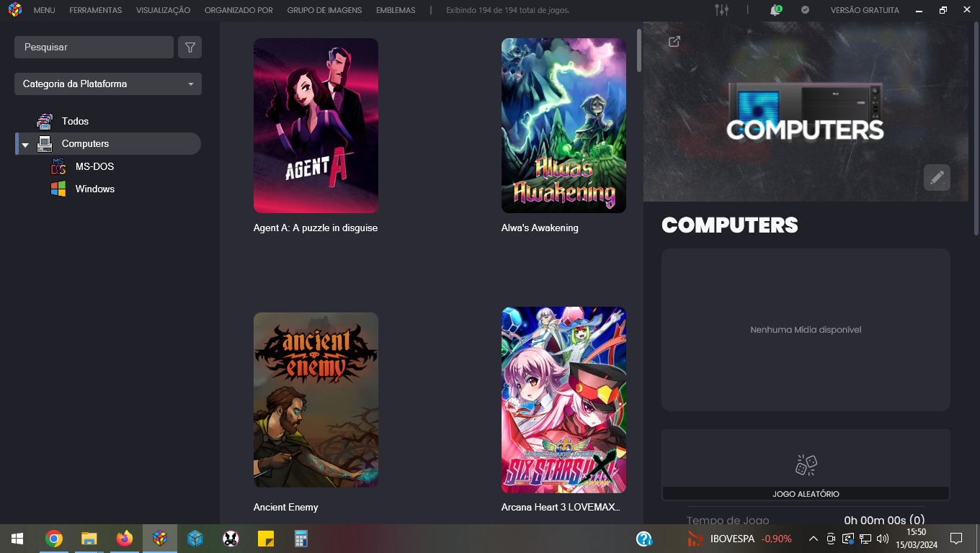
Task: Click the Windows logo icon in the sidebar
Action: 58,189
